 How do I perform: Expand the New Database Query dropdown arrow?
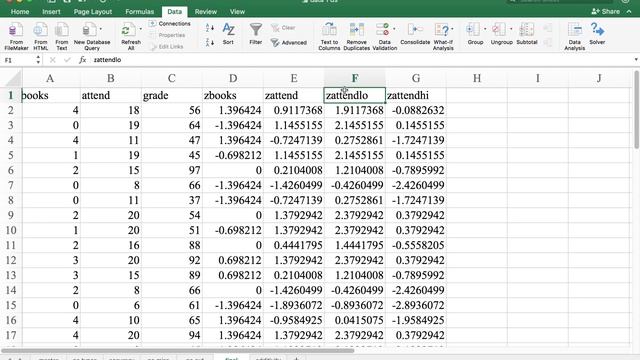pos(100,29)
